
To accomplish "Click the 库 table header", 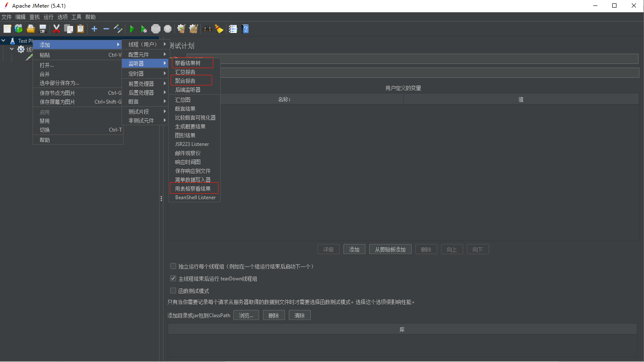I will coord(402,329).
